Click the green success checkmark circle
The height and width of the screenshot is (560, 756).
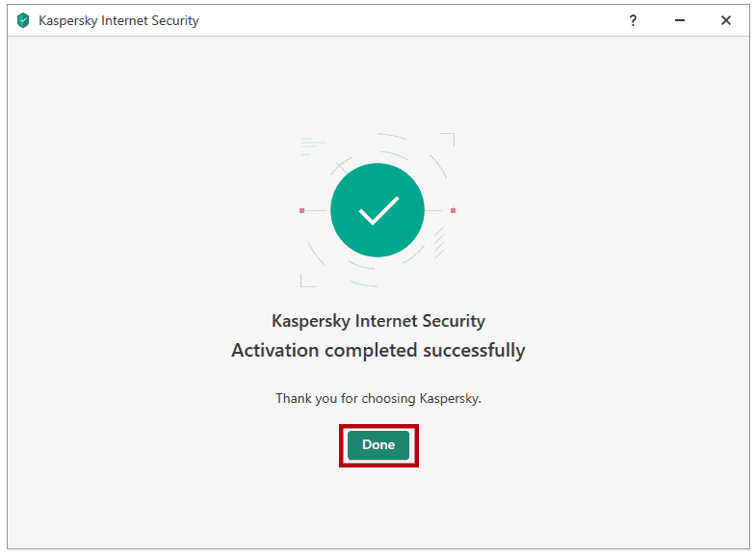click(x=378, y=210)
